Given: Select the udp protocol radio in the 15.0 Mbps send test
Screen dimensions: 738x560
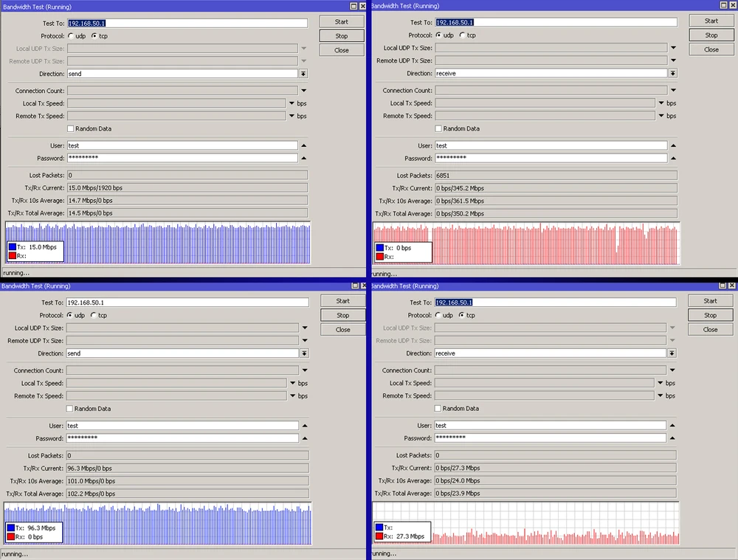Looking at the screenshot, I should click(x=71, y=35).
